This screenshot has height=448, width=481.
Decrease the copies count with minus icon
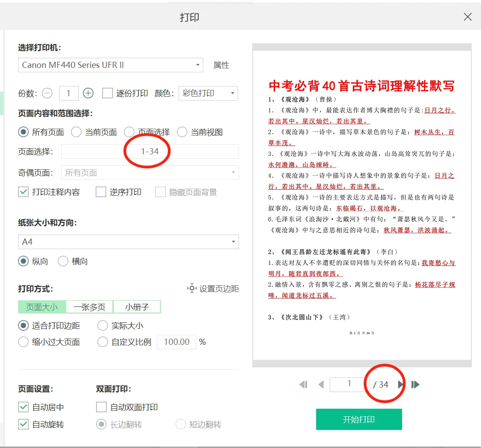[47, 93]
